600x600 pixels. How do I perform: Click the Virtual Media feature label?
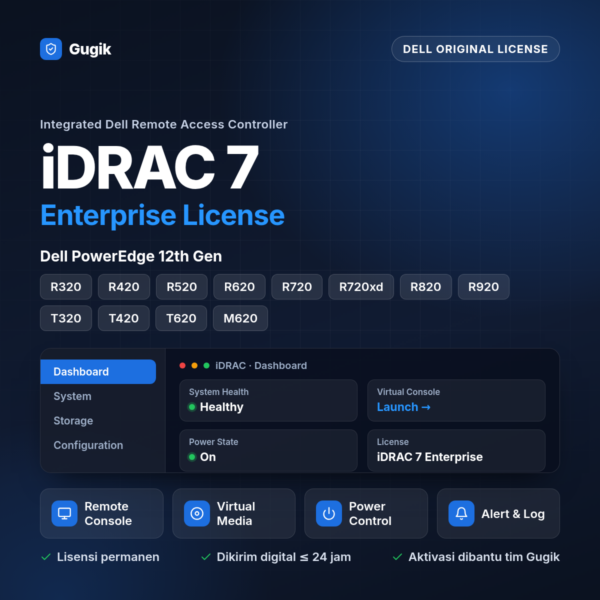click(236, 514)
